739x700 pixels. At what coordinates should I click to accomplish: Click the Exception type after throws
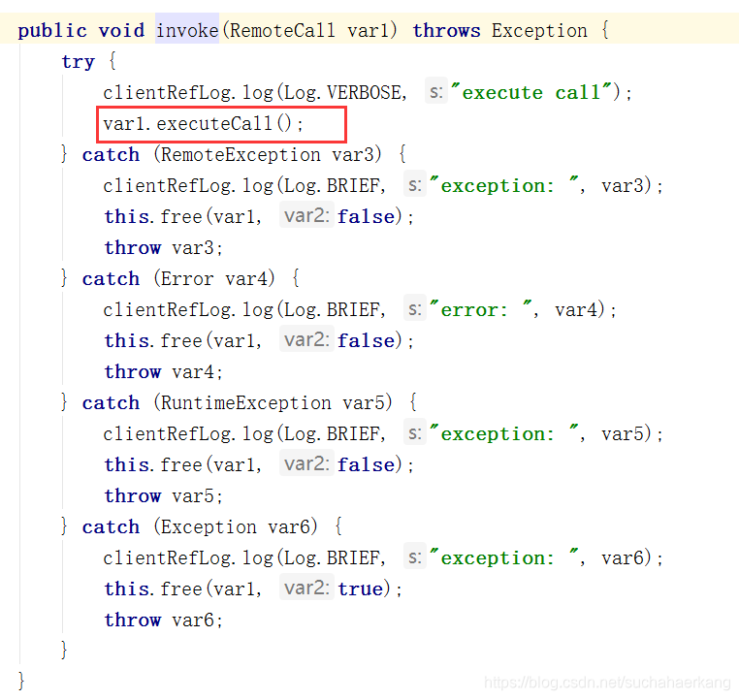539,31
